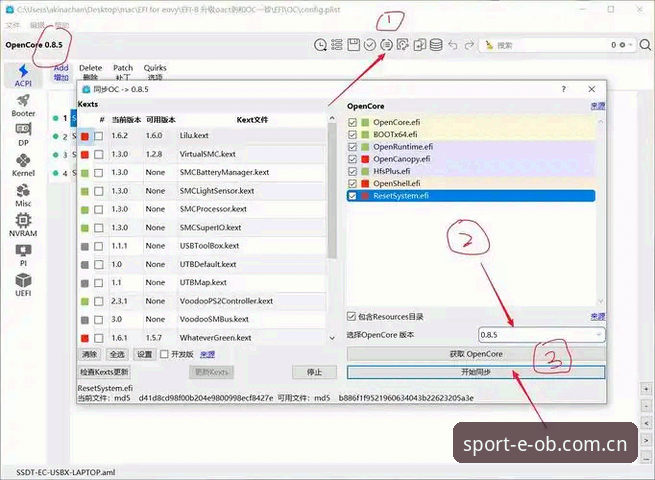Switch to the Patch tab
Screen dimensions: 655x480
[x=123, y=72]
